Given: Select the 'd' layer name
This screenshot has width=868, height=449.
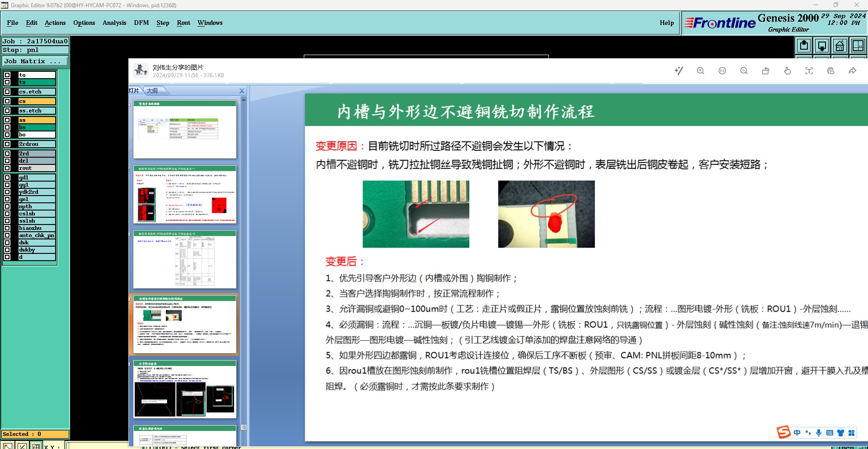Looking at the screenshot, I should (37, 257).
